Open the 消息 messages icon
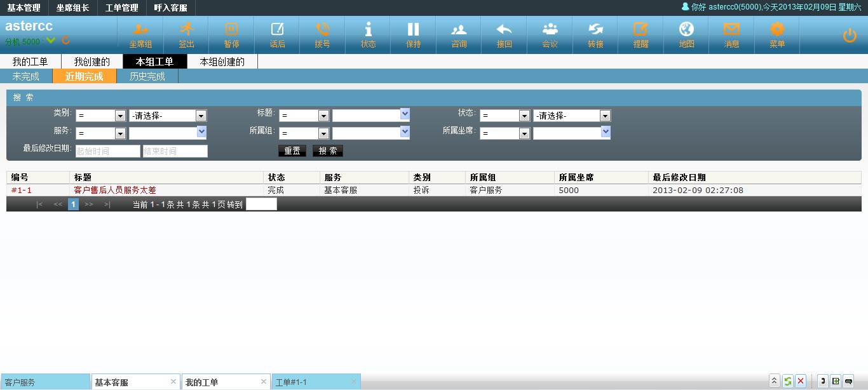868x390 pixels. coord(732,29)
